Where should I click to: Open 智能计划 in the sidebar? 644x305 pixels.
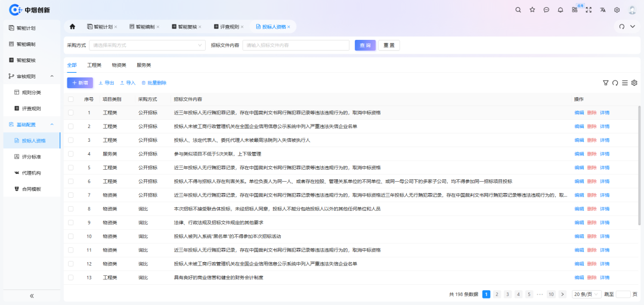(32, 29)
